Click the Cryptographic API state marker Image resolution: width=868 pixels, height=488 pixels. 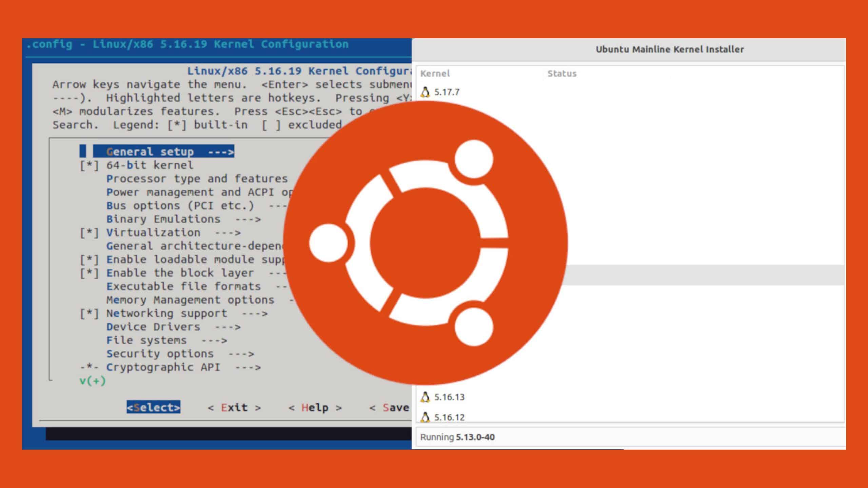click(x=90, y=367)
